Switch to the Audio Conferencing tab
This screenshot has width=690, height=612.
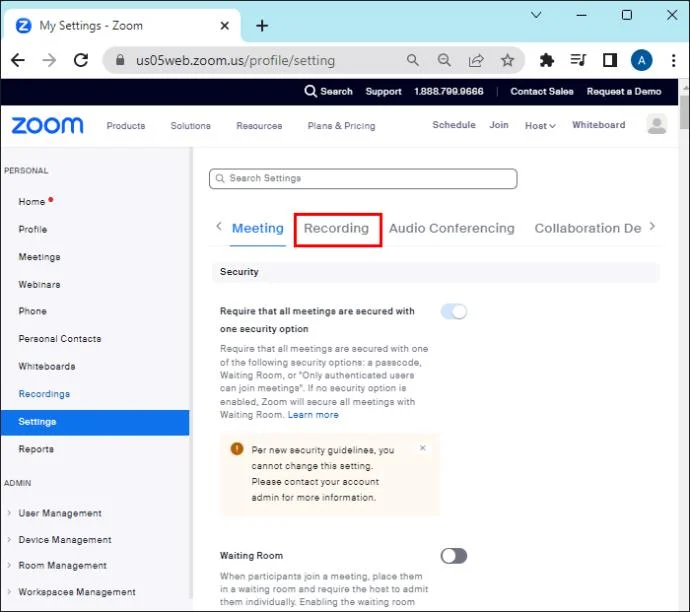[x=451, y=228]
